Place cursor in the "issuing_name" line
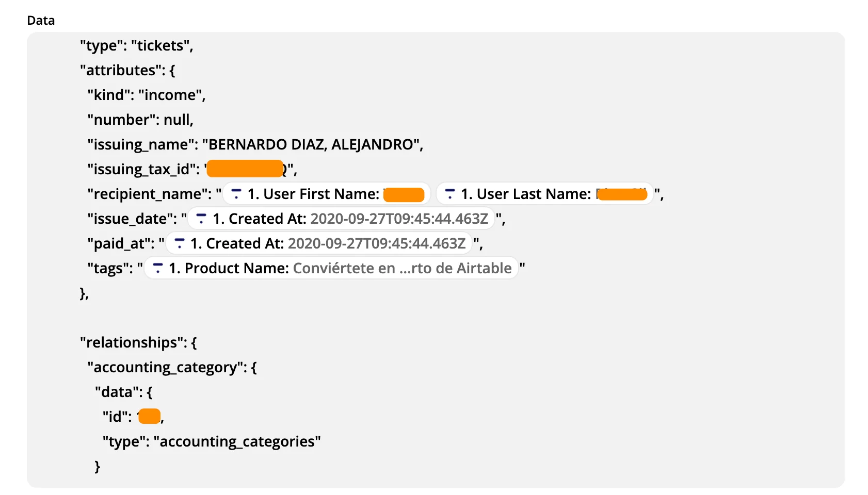Screen dimensions: 868x495 (x=255, y=144)
